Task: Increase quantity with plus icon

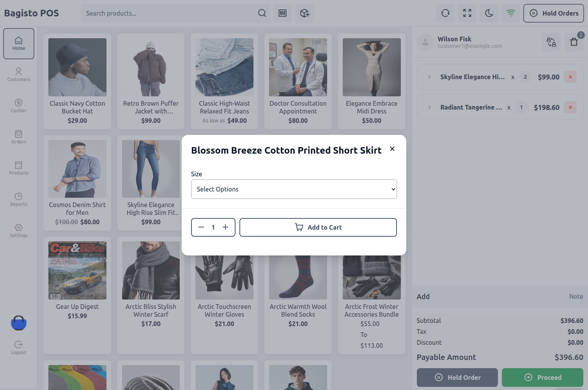Action: click(225, 227)
